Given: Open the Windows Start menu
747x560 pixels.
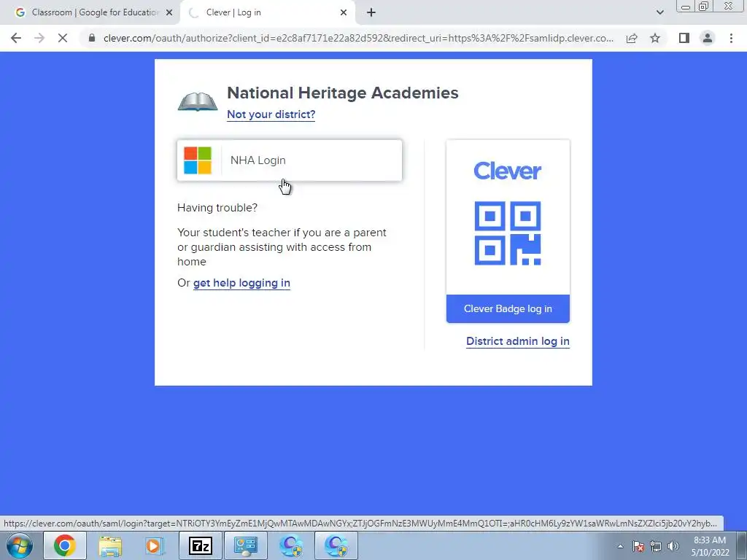Looking at the screenshot, I should (20, 545).
